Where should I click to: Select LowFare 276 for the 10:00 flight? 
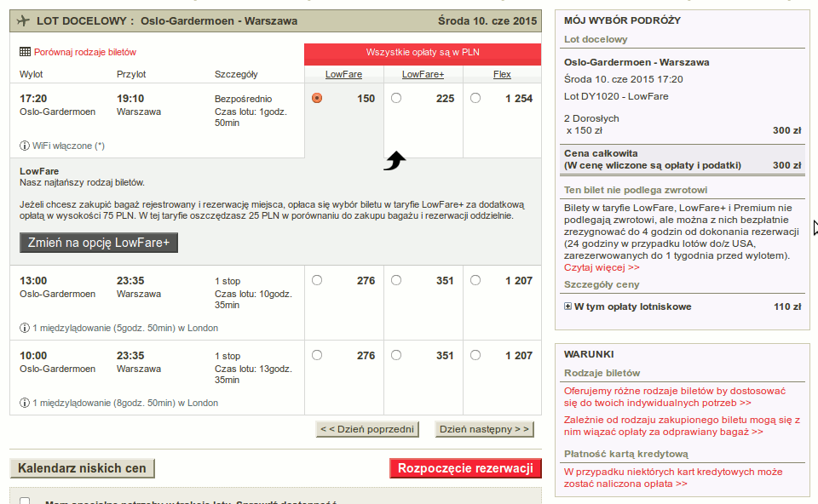317,356
